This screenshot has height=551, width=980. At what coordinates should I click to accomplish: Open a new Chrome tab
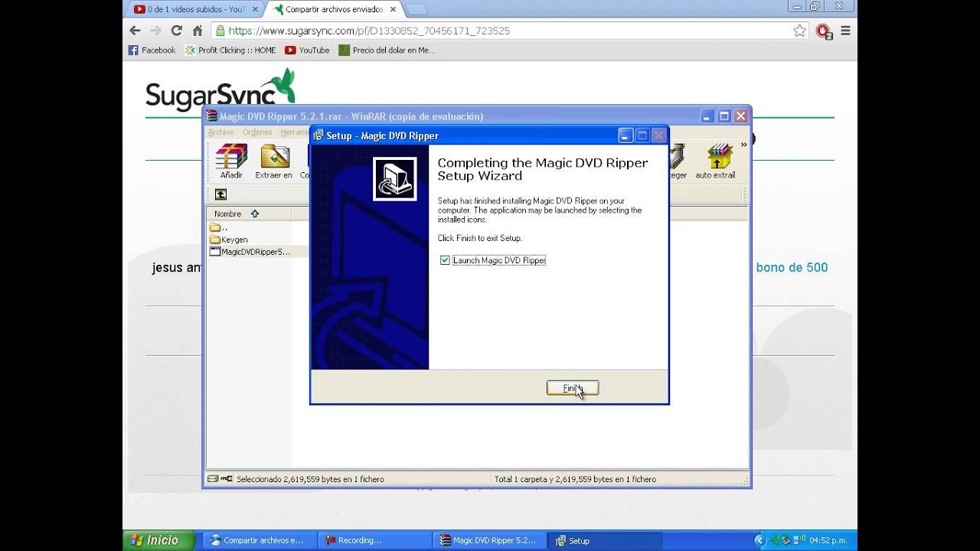click(x=416, y=9)
